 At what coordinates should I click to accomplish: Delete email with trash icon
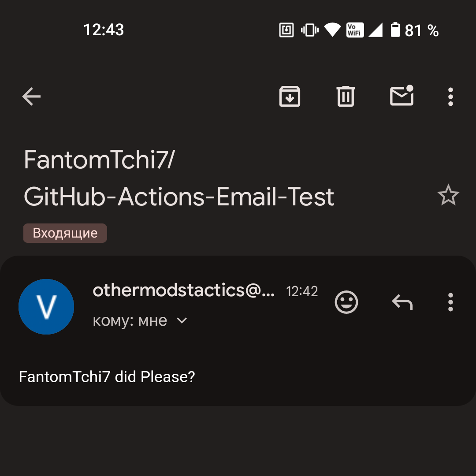click(346, 97)
